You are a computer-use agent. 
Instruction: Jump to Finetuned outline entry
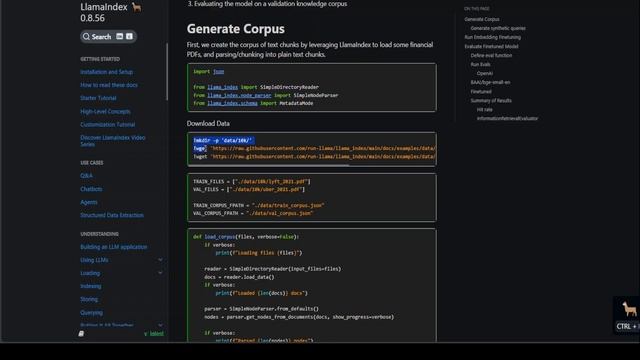pyautogui.click(x=481, y=91)
